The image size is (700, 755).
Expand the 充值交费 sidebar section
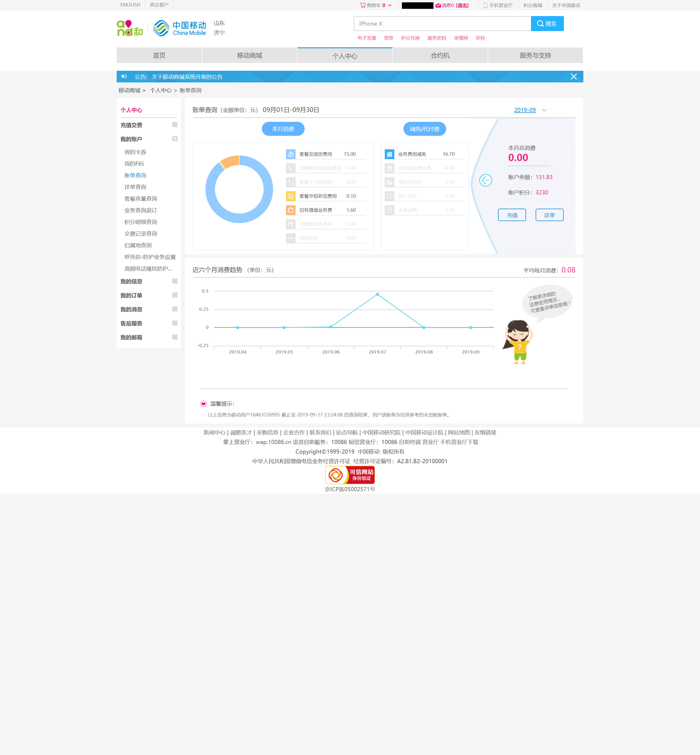175,125
